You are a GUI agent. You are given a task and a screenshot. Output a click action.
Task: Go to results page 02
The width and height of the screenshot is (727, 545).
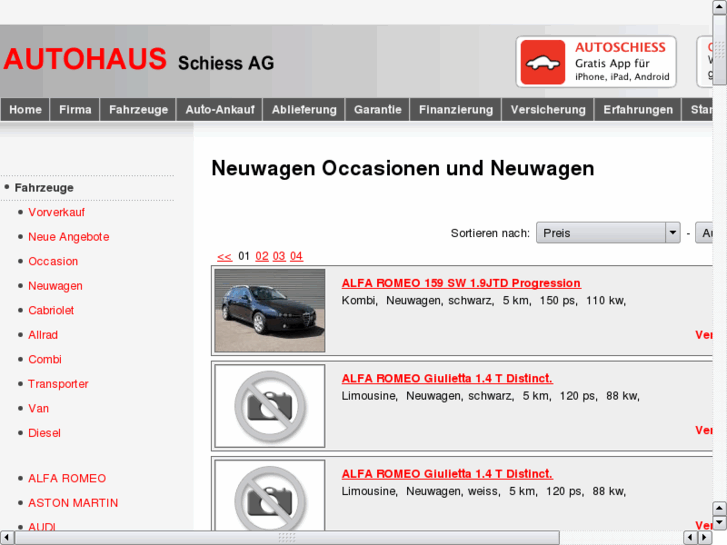pos(262,256)
